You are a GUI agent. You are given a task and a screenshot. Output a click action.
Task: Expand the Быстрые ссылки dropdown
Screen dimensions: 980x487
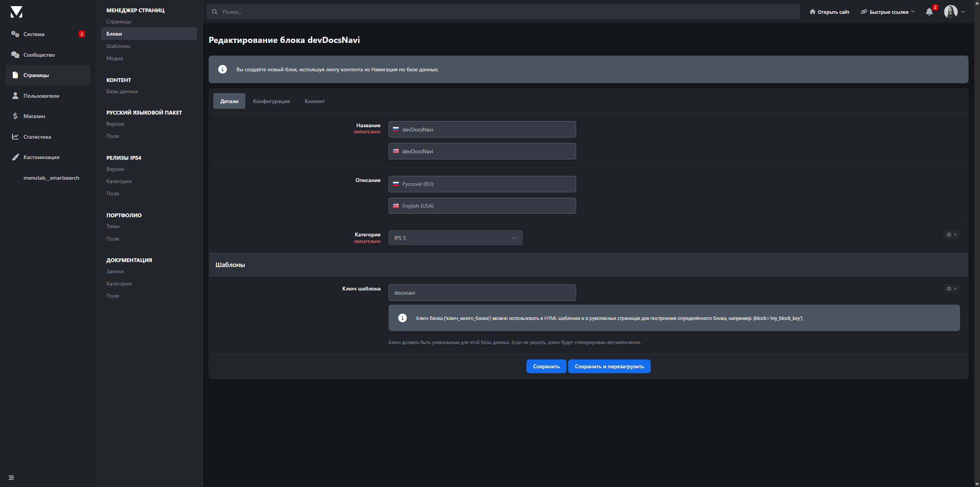tap(888, 12)
